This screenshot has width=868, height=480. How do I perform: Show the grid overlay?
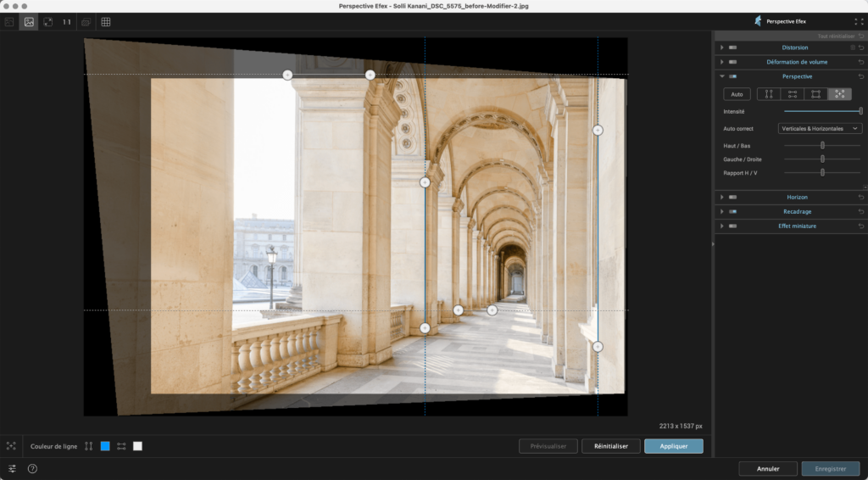coord(106,22)
